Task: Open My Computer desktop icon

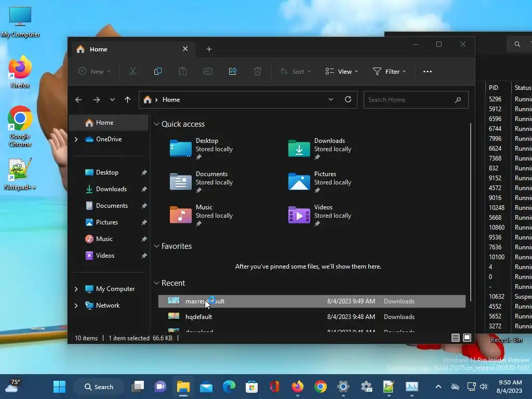Action: tap(20, 21)
